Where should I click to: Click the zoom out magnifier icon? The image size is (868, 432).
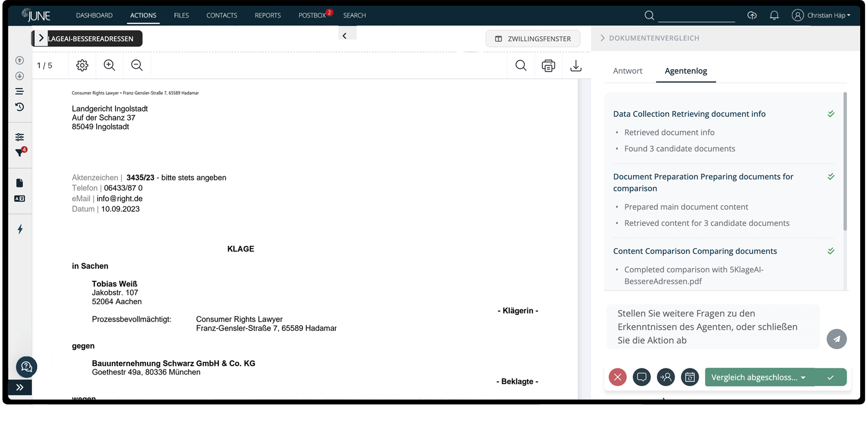click(137, 65)
